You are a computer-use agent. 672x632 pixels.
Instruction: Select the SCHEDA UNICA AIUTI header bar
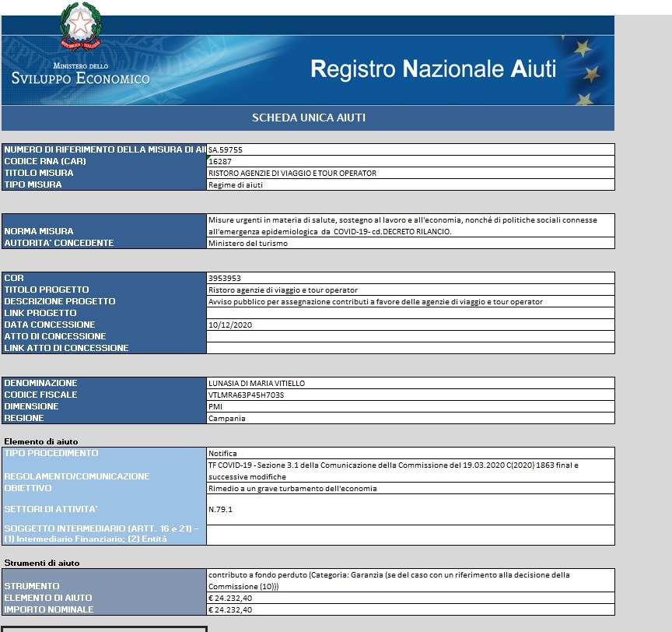click(x=308, y=118)
